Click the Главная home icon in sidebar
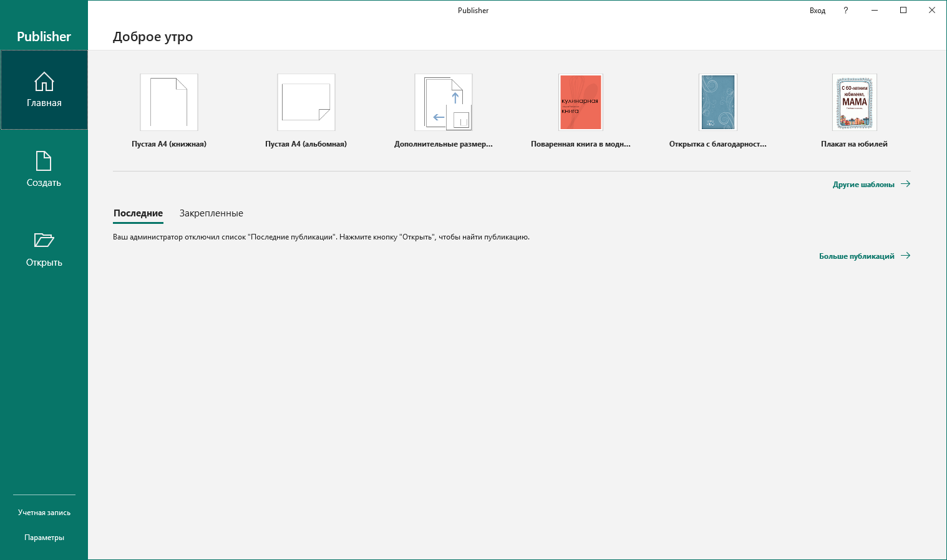 coord(44,82)
